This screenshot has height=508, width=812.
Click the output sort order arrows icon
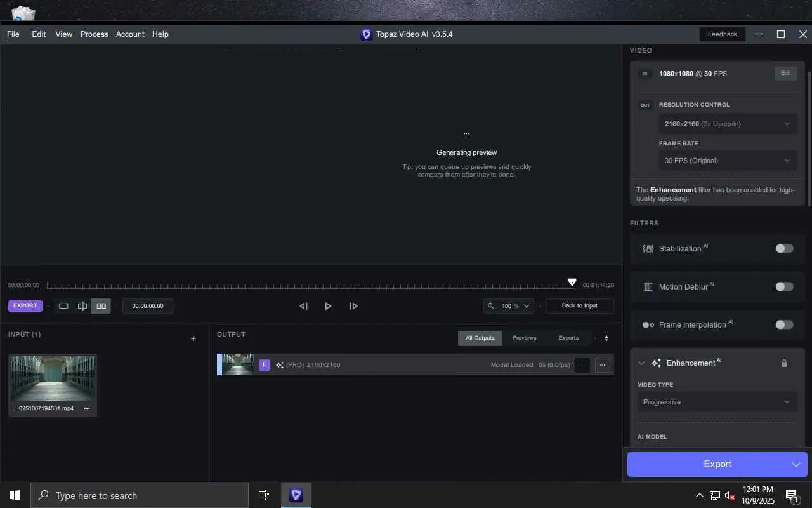click(x=606, y=338)
